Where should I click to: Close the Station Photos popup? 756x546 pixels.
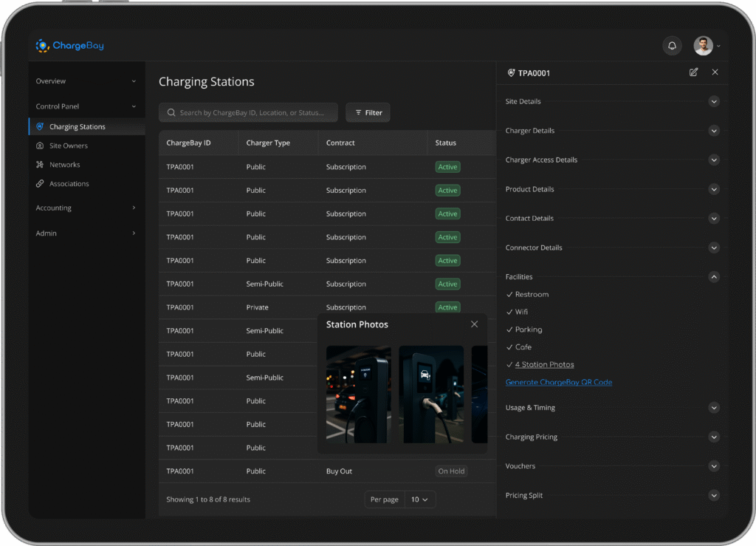click(474, 324)
